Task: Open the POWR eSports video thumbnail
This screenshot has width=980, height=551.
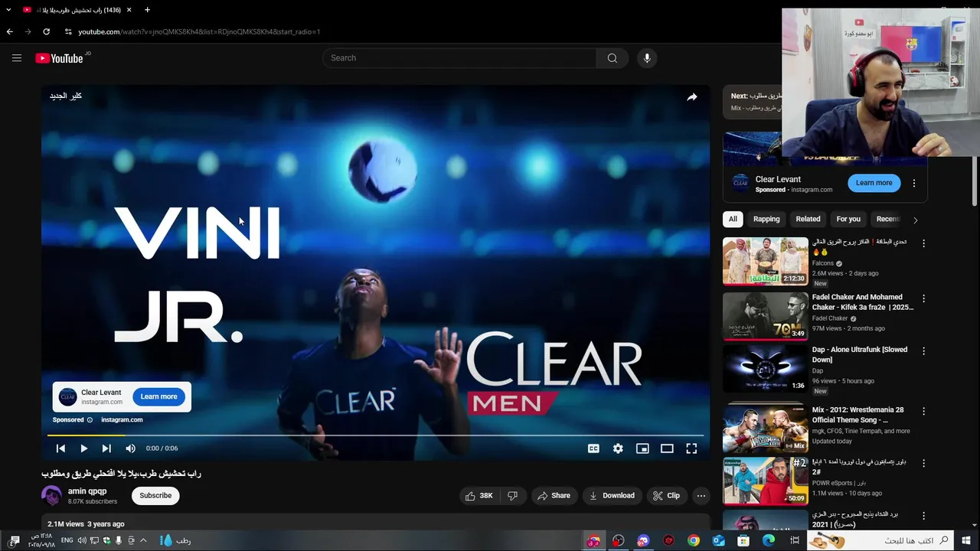Action: (766, 481)
